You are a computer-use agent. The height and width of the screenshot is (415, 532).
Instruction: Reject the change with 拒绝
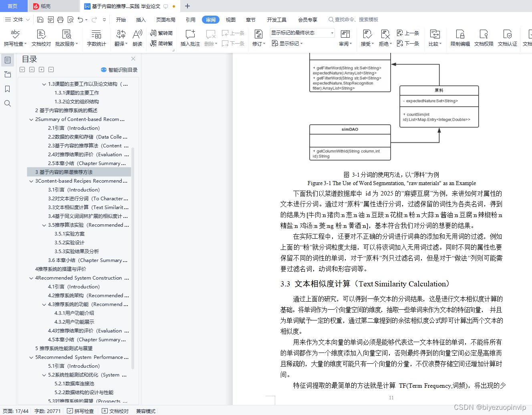[385, 38]
